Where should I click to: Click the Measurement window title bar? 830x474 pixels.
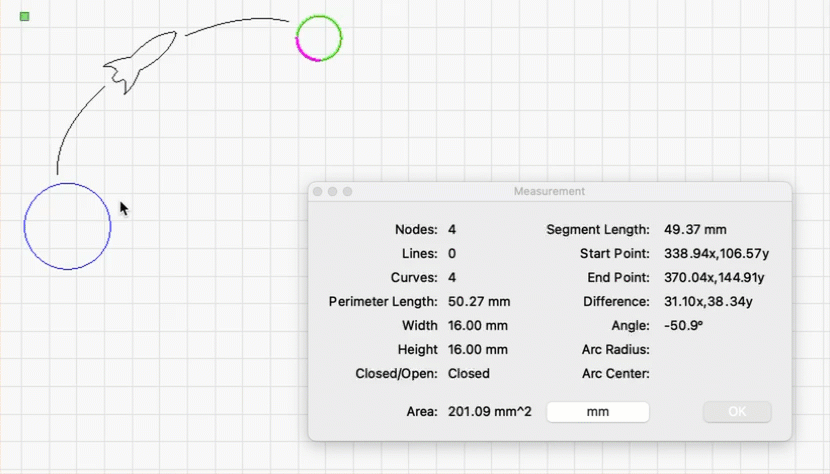pos(549,191)
